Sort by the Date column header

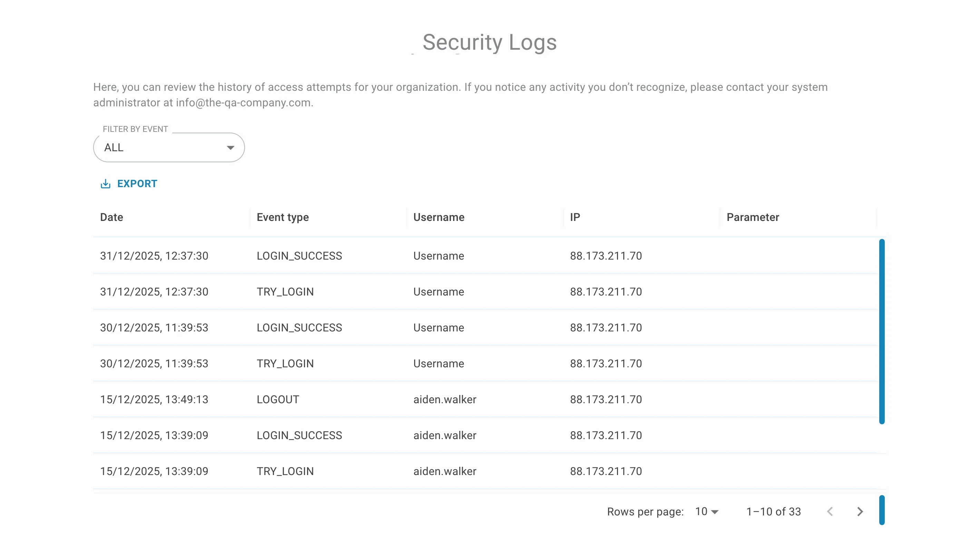(x=111, y=217)
